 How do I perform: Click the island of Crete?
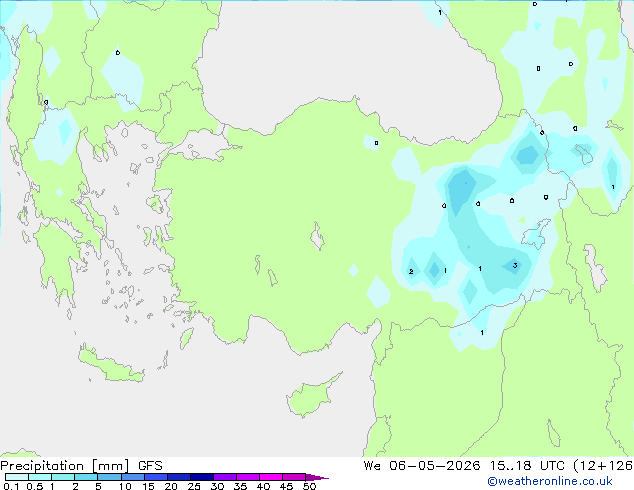pos(111,366)
